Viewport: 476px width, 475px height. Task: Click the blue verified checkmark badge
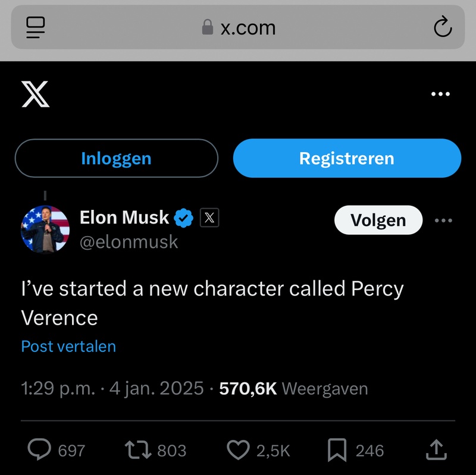(183, 218)
